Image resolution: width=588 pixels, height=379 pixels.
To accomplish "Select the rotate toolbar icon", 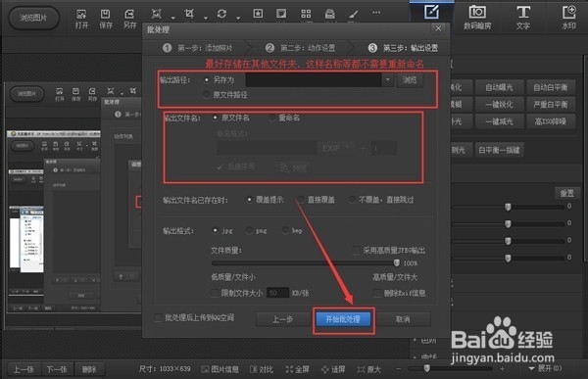I will click(221, 15).
